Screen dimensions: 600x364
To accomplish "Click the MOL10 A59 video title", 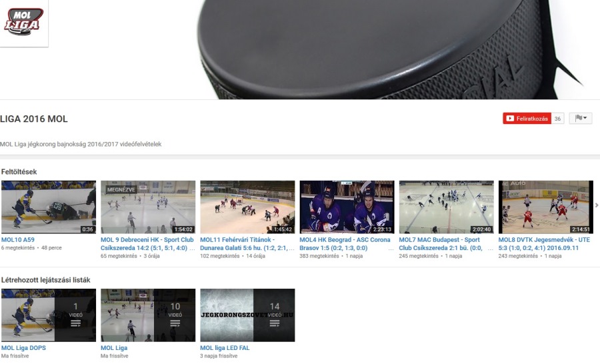I will [x=18, y=239].
